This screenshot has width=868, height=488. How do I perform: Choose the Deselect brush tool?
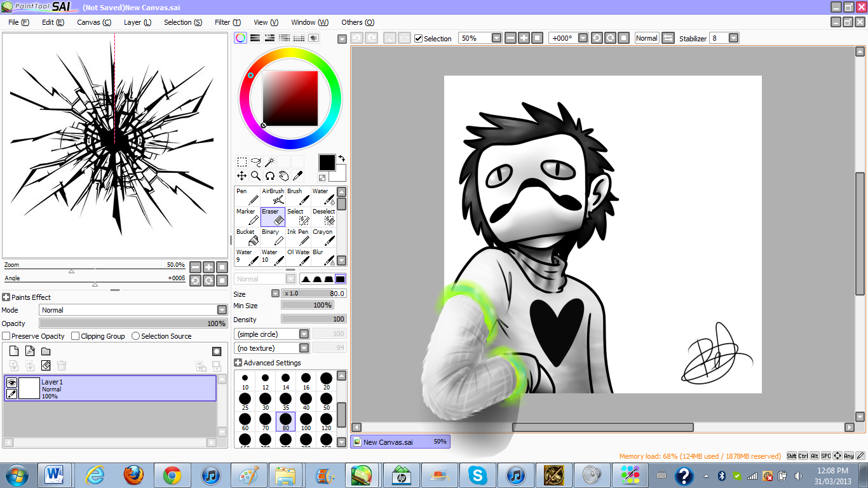click(x=323, y=217)
